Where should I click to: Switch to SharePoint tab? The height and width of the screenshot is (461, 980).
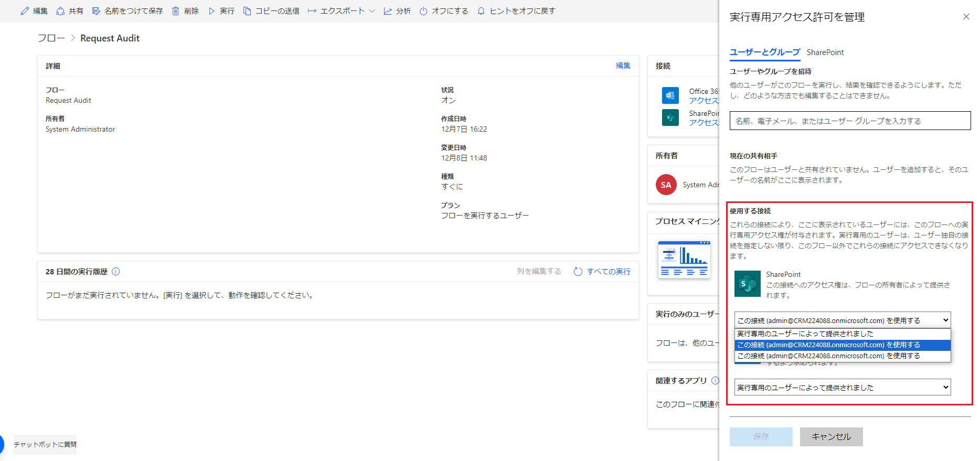click(825, 52)
